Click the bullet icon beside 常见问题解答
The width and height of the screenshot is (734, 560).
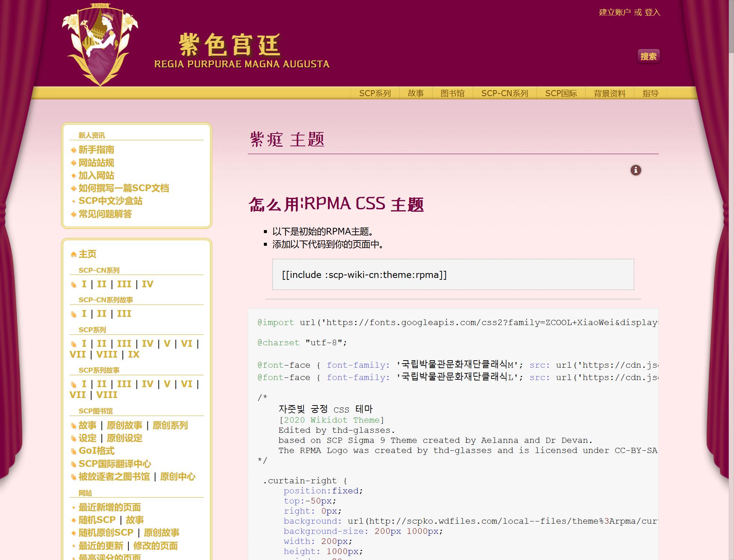pyautogui.click(x=74, y=214)
